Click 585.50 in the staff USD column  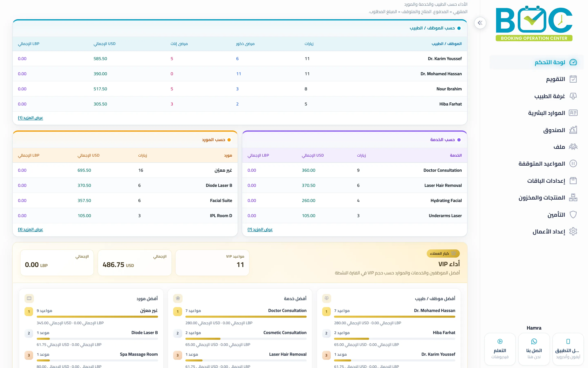[x=100, y=59]
